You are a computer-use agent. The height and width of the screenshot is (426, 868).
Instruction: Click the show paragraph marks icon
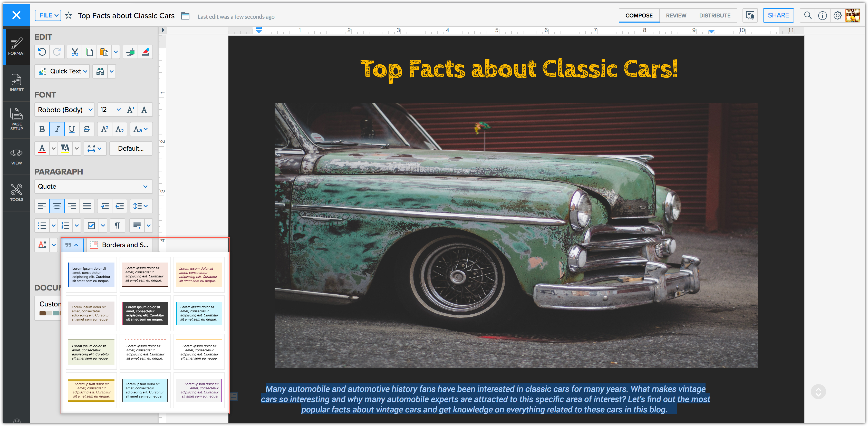tap(117, 226)
